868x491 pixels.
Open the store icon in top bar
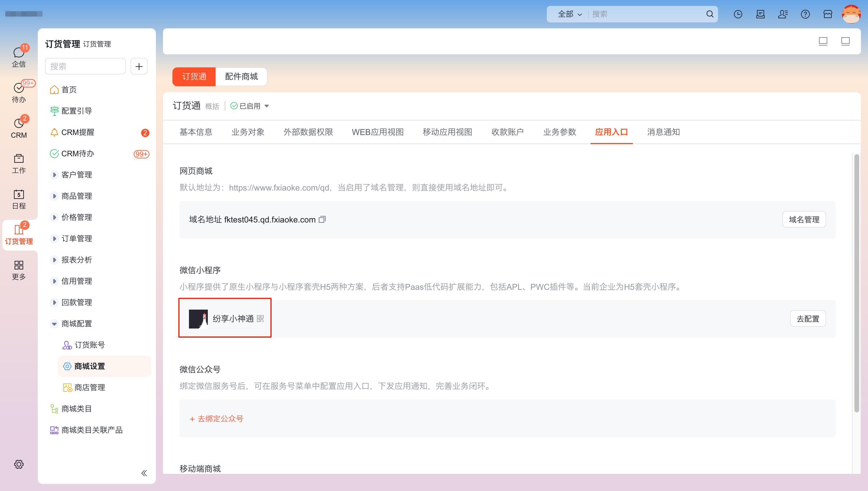coord(828,14)
